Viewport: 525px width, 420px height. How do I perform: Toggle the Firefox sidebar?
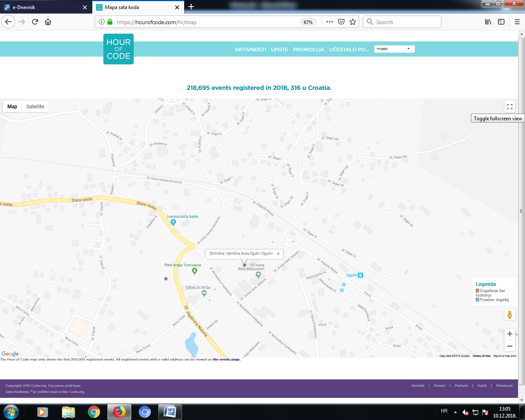coord(501,22)
